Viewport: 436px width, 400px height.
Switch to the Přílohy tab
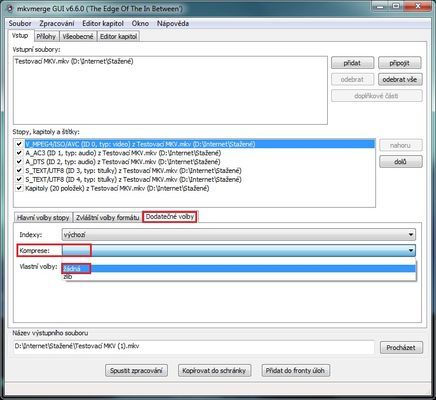(x=46, y=36)
